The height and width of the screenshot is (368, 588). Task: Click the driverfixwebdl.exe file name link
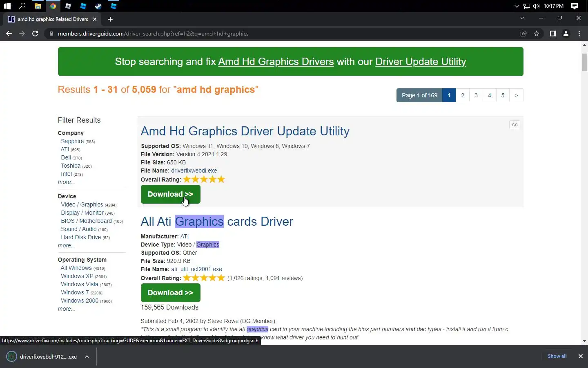point(194,171)
